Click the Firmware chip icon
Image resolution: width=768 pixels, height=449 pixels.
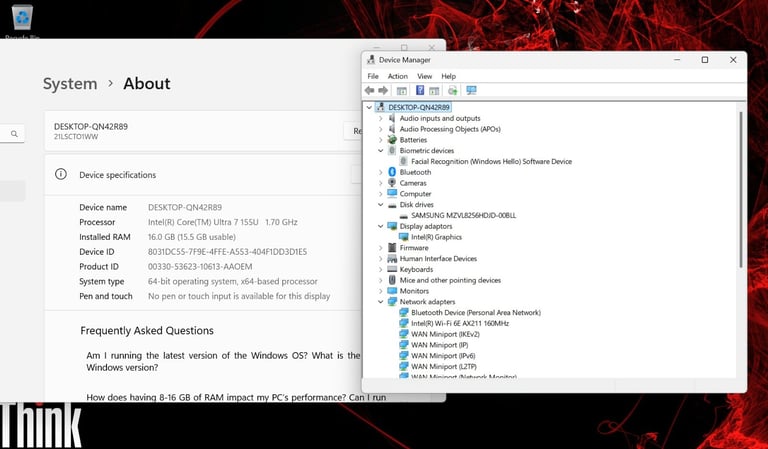pyautogui.click(x=392, y=247)
